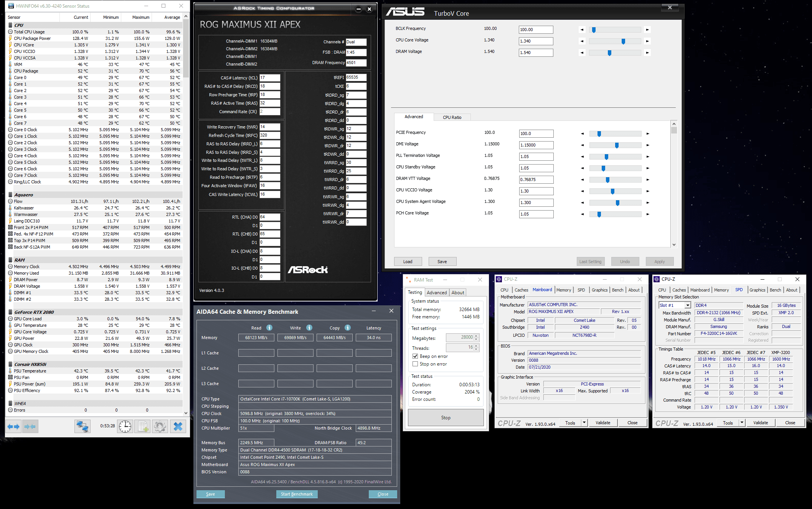812x509 pixels.
Task: Select Total CPU Usage sensor row
Action: (x=95, y=32)
